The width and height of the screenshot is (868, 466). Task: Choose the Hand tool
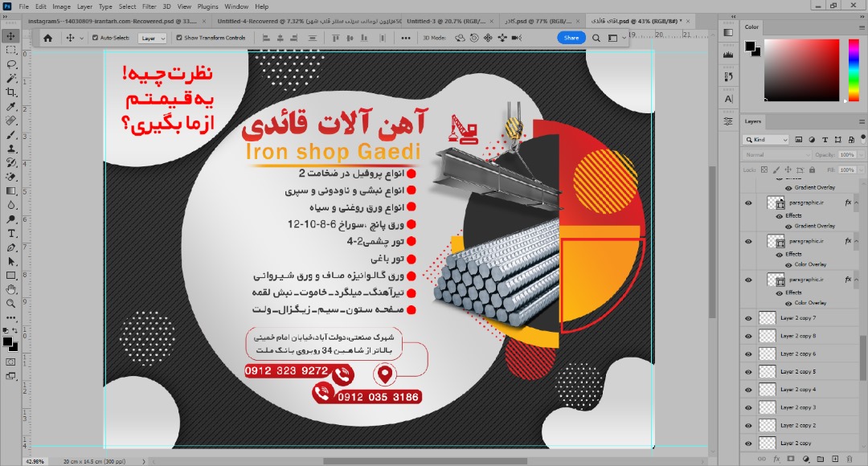point(11,289)
